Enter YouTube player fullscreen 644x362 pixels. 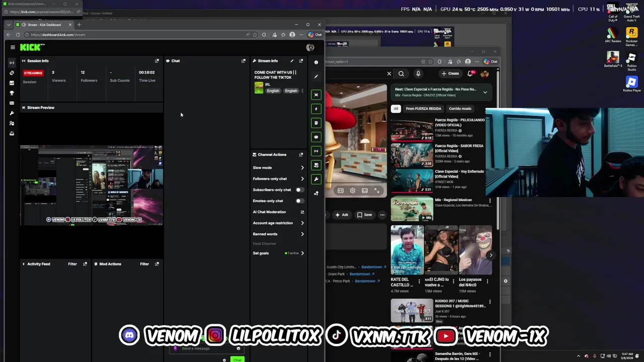[377, 191]
